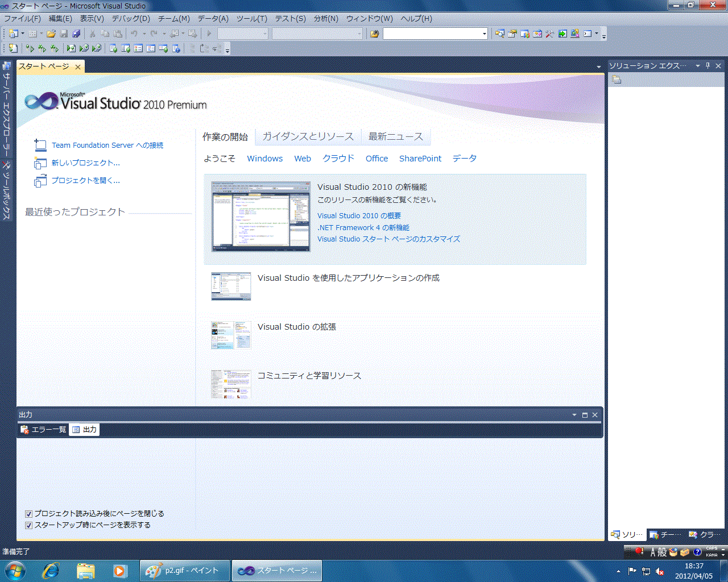Click the Save All toolbar icon

[76, 34]
